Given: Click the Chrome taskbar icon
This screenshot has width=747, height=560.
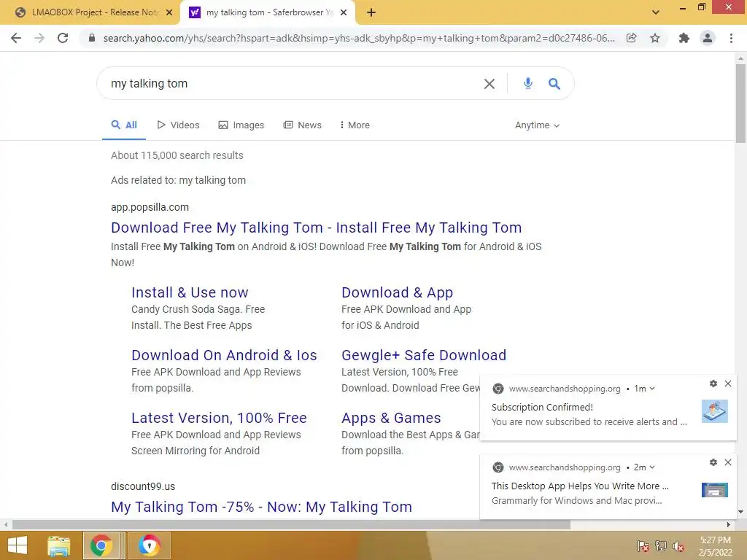Looking at the screenshot, I should coord(101,545).
